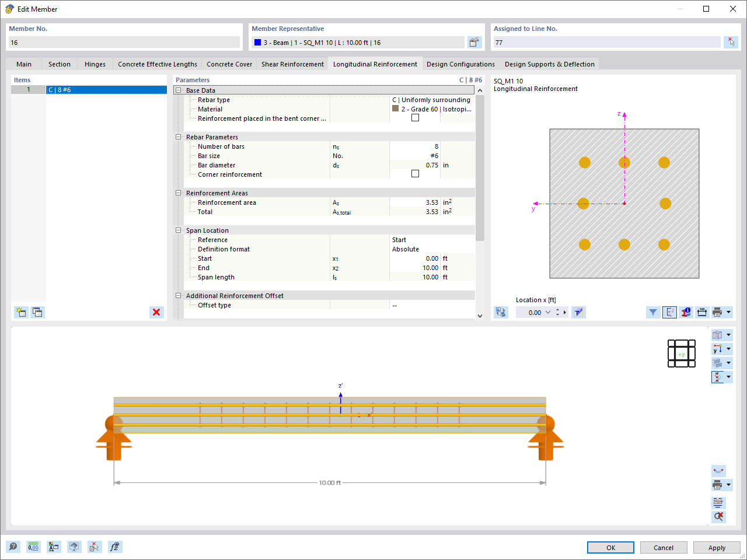Toggle the reinforcement display filter

pyautogui.click(x=654, y=312)
